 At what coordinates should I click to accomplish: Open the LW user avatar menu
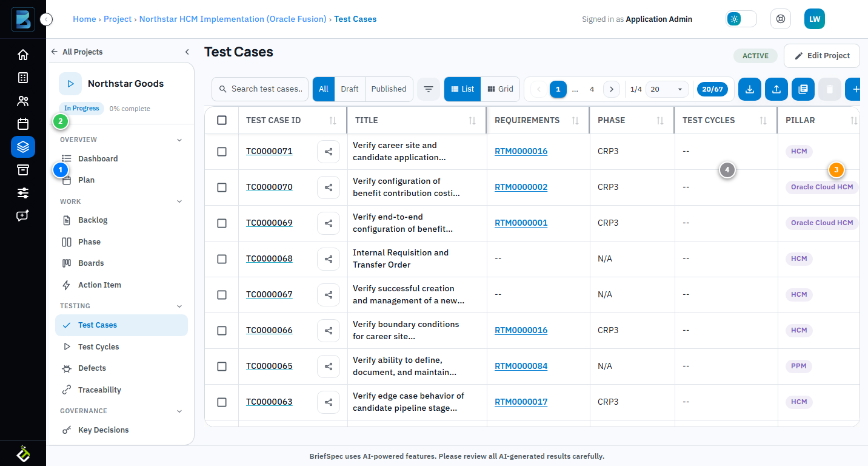(815, 19)
